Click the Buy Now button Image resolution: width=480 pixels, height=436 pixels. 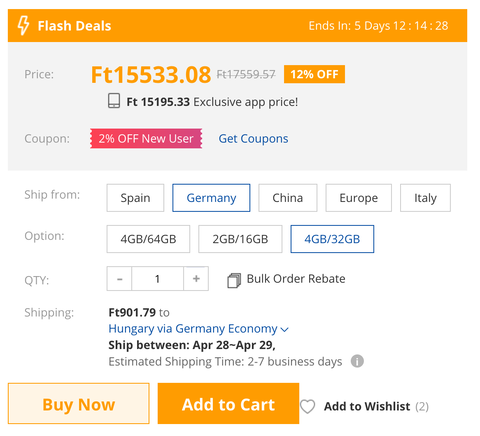[x=79, y=404]
